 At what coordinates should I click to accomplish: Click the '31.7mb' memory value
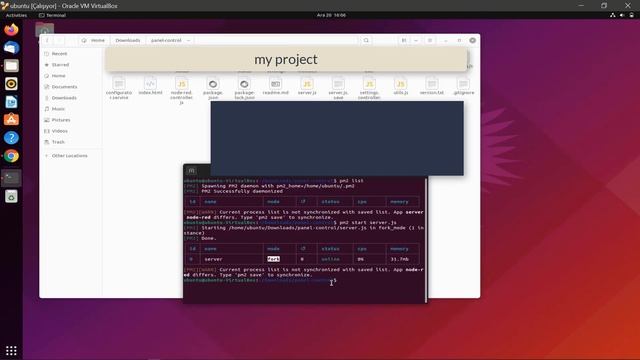point(399,259)
